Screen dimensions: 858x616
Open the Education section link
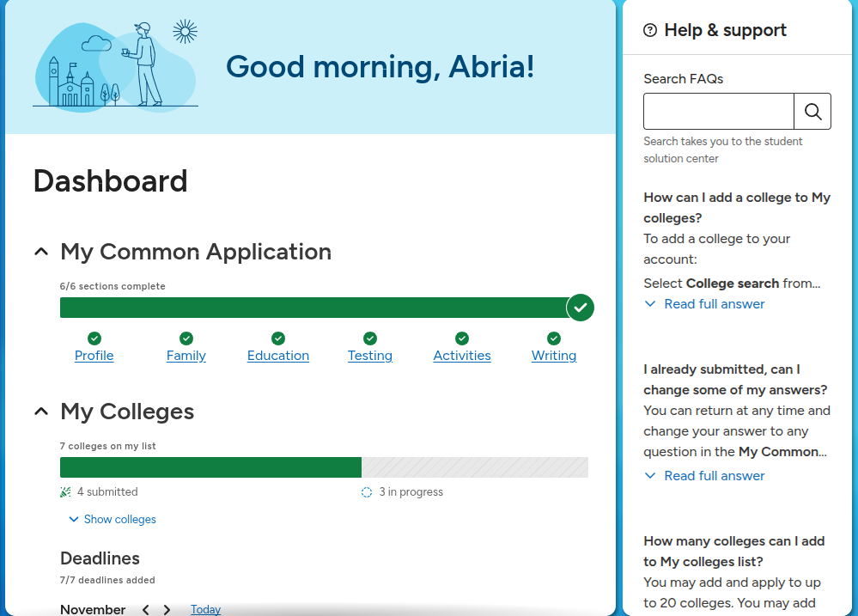pos(278,356)
